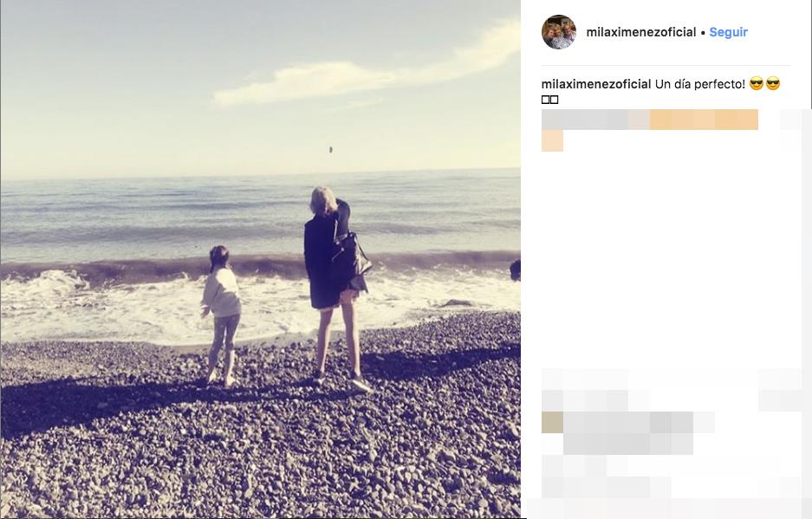Click the small blurred orange block under comment

[552, 141]
